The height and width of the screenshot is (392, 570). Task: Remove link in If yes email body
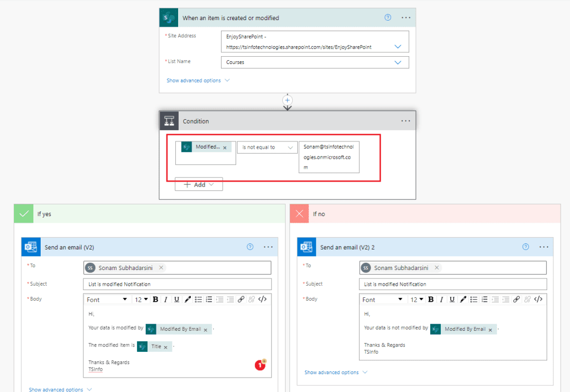point(252,299)
